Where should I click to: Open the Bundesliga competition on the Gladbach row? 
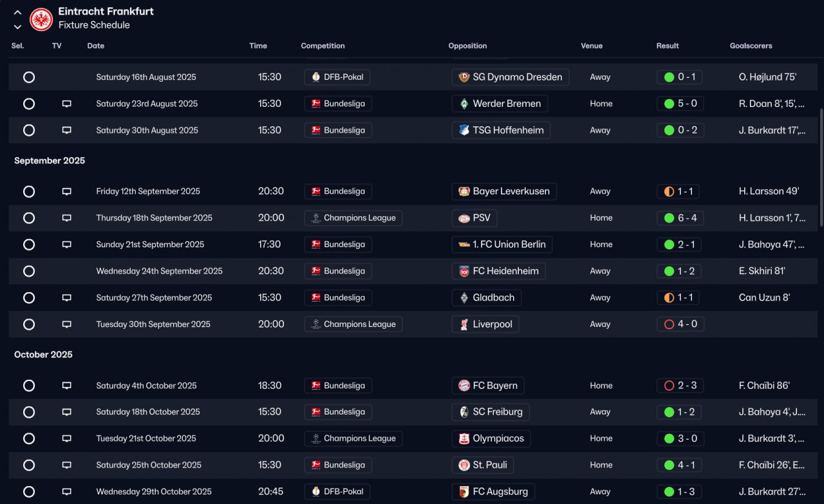pos(338,297)
